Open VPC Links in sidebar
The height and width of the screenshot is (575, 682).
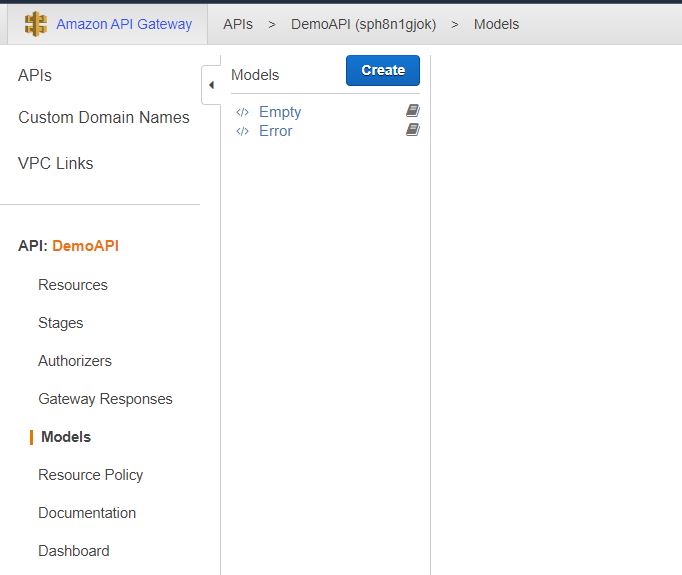(x=55, y=164)
